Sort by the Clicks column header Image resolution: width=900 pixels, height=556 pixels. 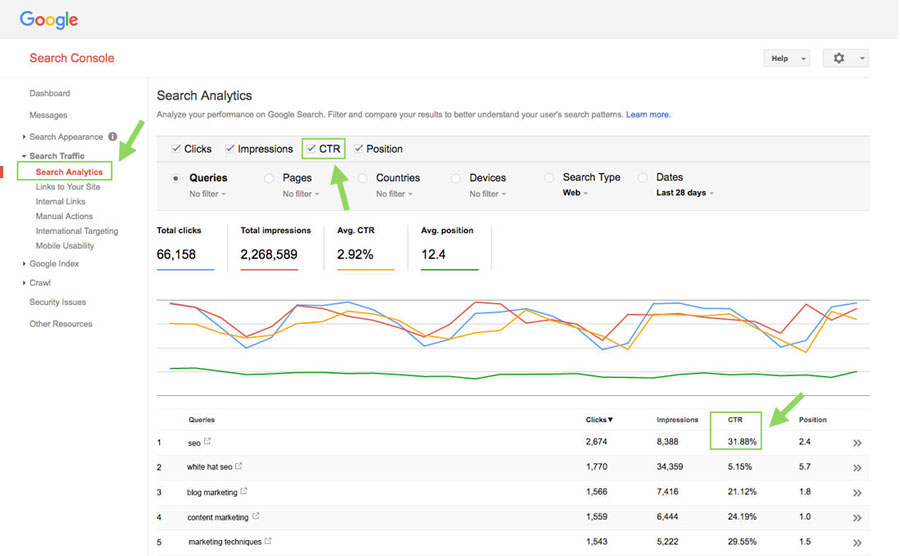pyautogui.click(x=599, y=419)
